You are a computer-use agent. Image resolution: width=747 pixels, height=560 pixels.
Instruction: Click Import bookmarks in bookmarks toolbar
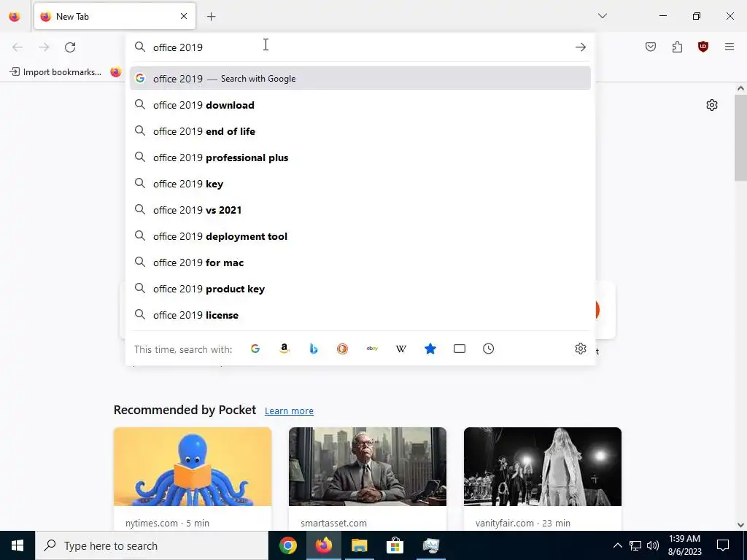(x=55, y=72)
